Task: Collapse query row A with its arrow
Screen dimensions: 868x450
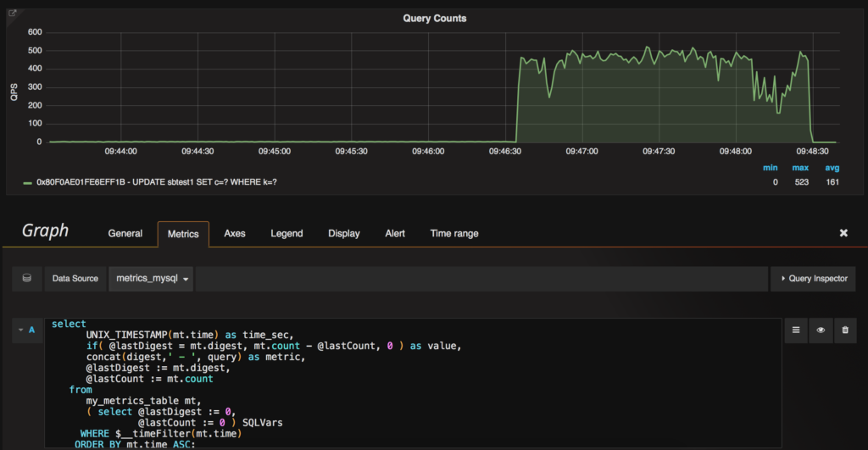Action: pos(21,330)
